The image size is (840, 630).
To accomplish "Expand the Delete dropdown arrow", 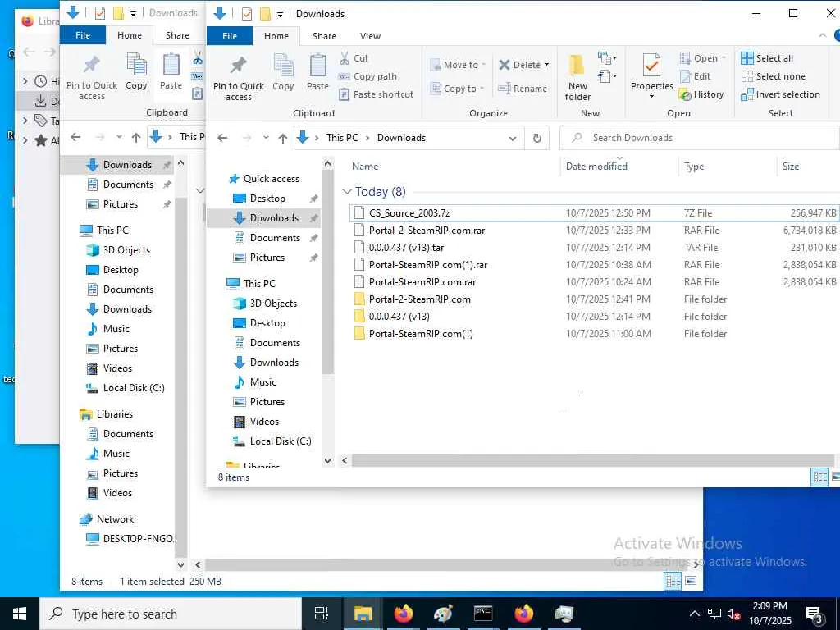I will pyautogui.click(x=546, y=65).
